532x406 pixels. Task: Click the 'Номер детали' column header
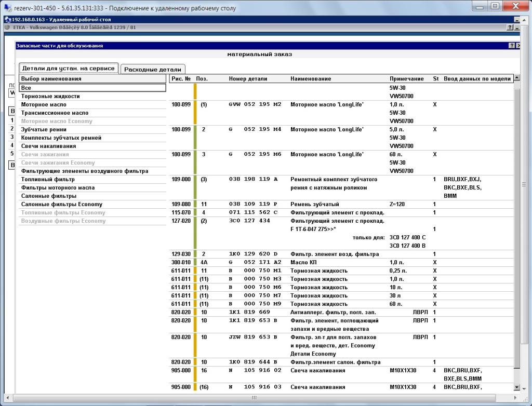click(248, 79)
